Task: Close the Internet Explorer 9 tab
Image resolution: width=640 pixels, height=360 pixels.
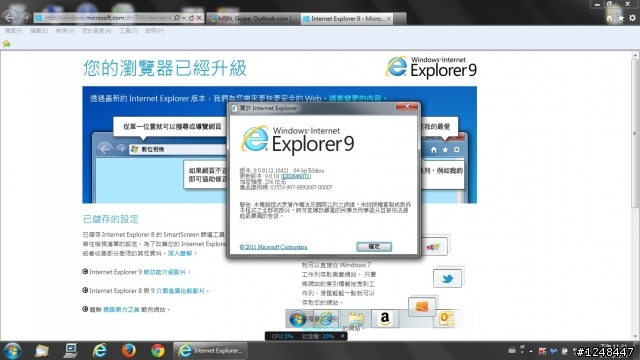Action: click(x=389, y=18)
